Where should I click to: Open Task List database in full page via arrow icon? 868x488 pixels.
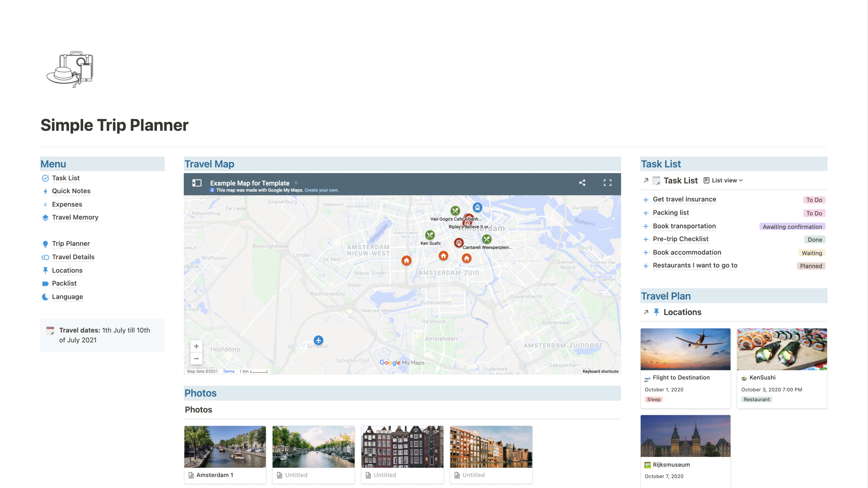tap(646, 180)
